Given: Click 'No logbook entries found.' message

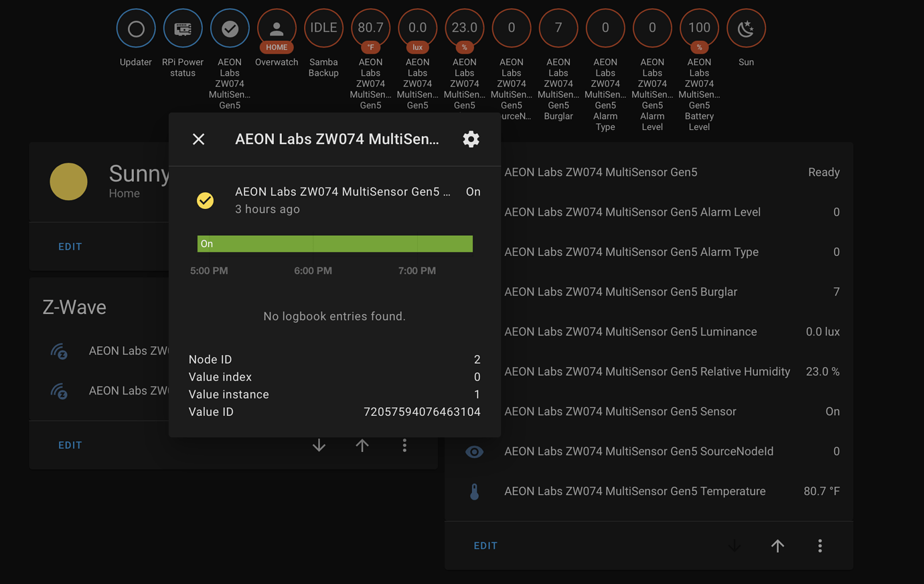Looking at the screenshot, I should [x=335, y=316].
